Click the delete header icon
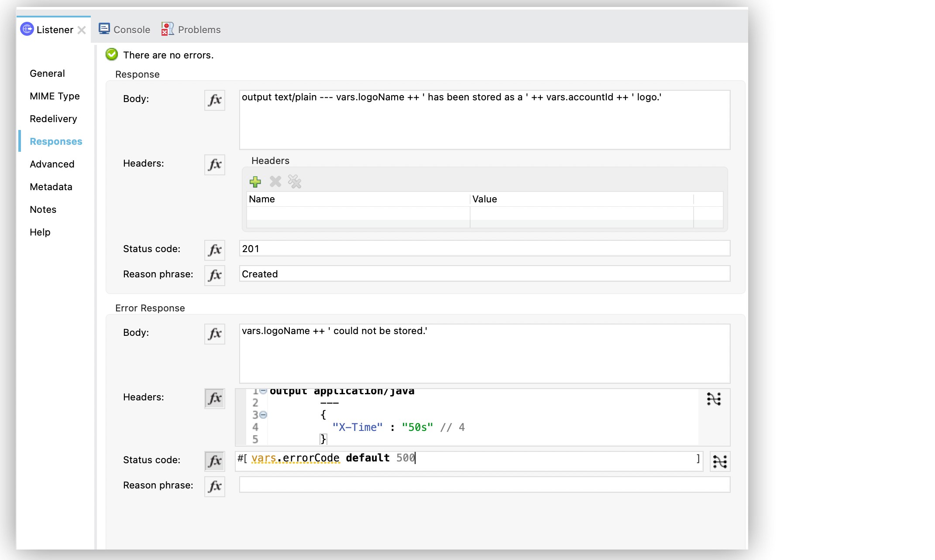This screenshot has height=560, width=935. [x=275, y=181]
